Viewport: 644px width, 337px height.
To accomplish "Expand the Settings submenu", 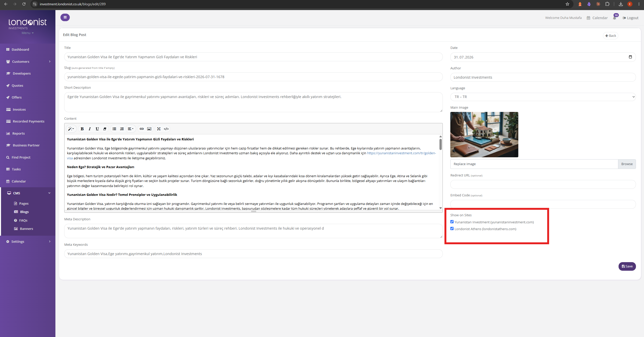I will (x=28, y=241).
